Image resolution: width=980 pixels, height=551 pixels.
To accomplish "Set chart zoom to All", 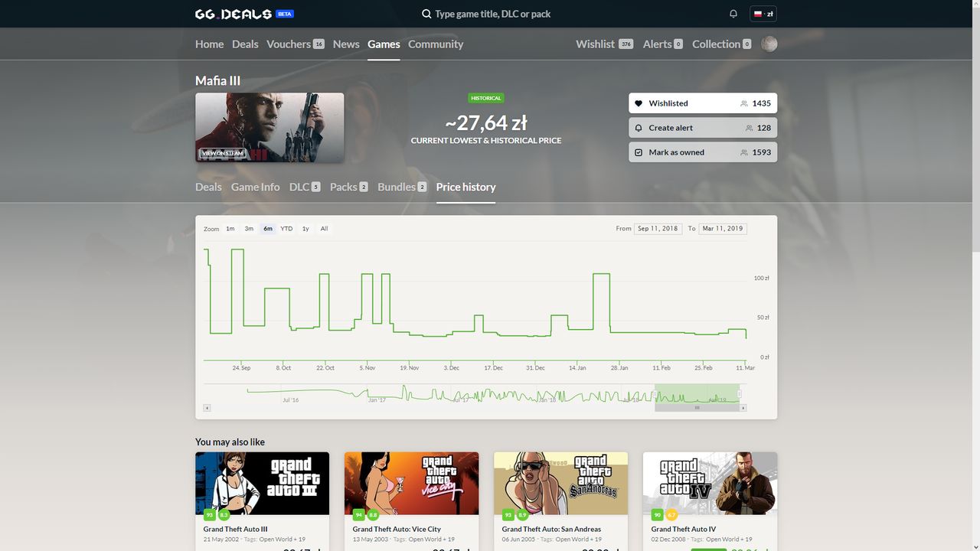I will click(324, 229).
